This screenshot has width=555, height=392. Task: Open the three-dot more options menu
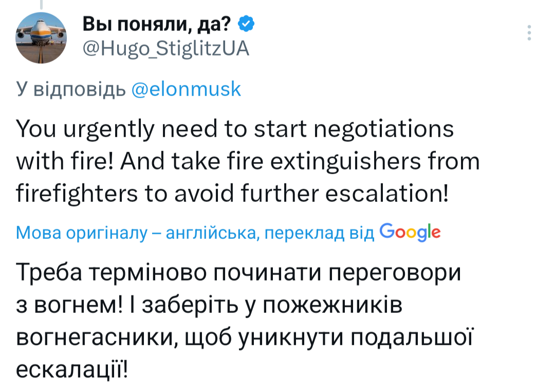coord(529,32)
